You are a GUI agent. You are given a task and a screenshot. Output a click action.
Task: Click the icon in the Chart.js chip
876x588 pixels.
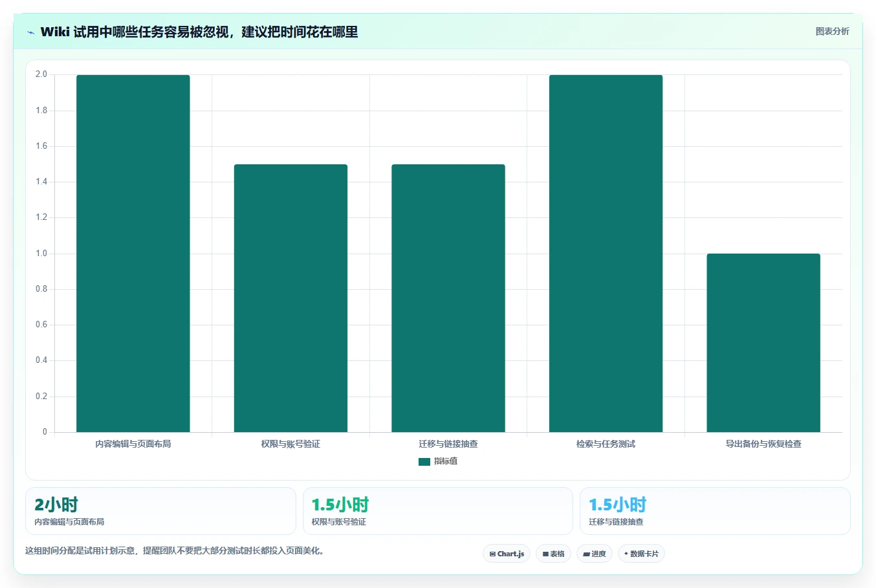click(x=492, y=554)
